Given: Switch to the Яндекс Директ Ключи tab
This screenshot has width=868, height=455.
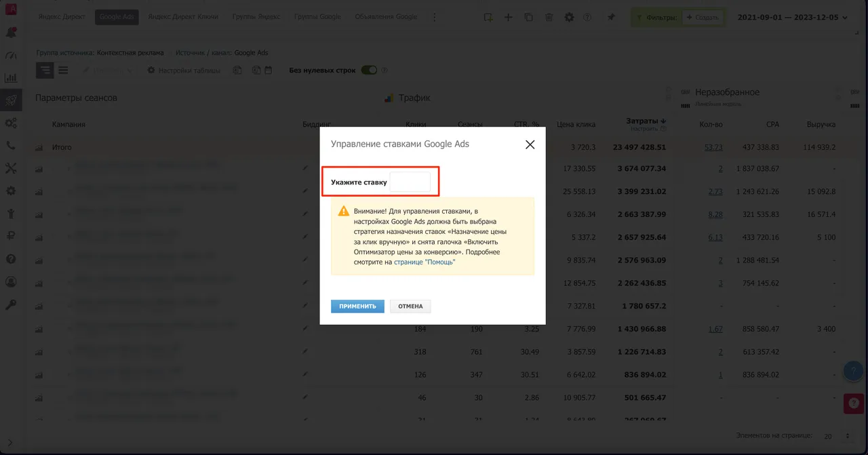Looking at the screenshot, I should (182, 17).
